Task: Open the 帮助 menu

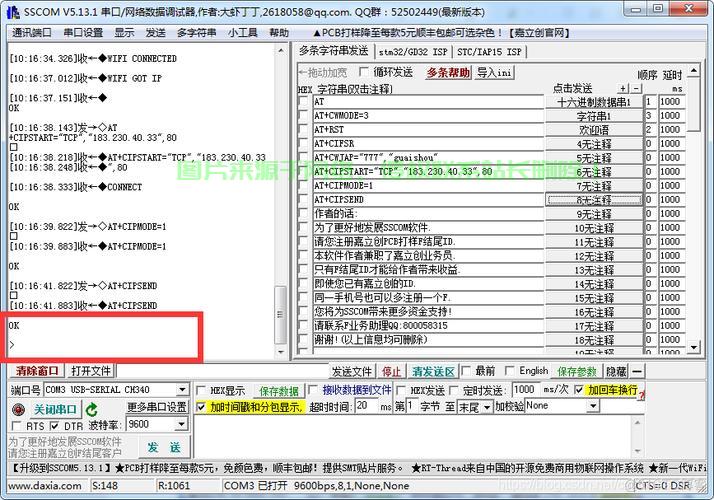Action: click(279, 33)
